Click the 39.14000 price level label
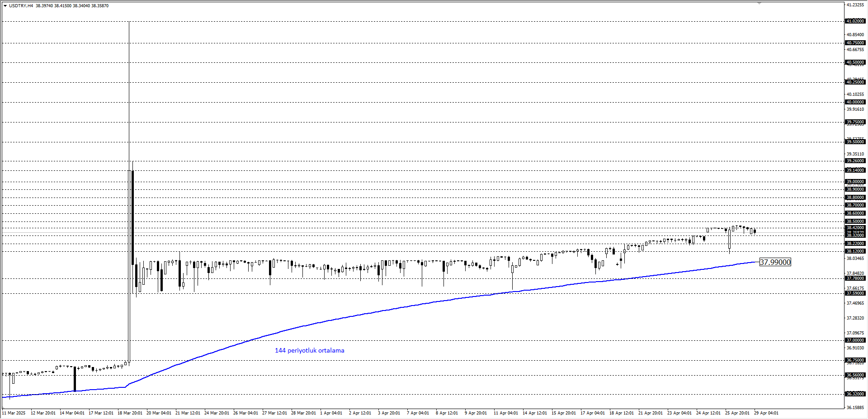This screenshot has height=419, width=868. [x=855, y=170]
